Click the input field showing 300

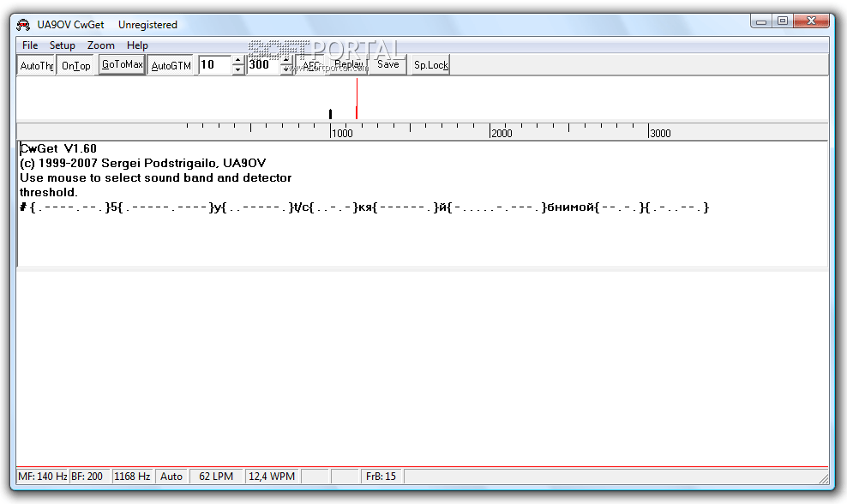tap(263, 65)
